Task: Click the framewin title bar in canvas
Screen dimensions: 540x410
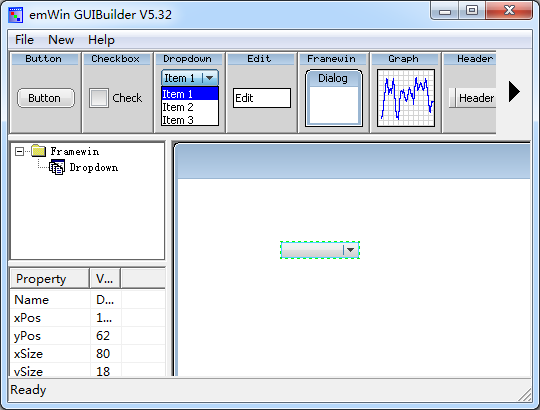Action: click(354, 162)
